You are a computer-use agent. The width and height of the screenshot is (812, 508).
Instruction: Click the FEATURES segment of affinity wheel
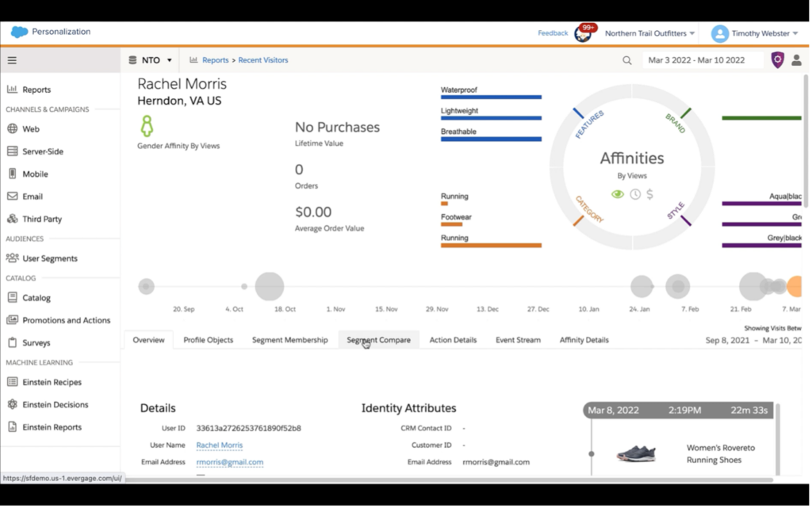click(x=589, y=124)
